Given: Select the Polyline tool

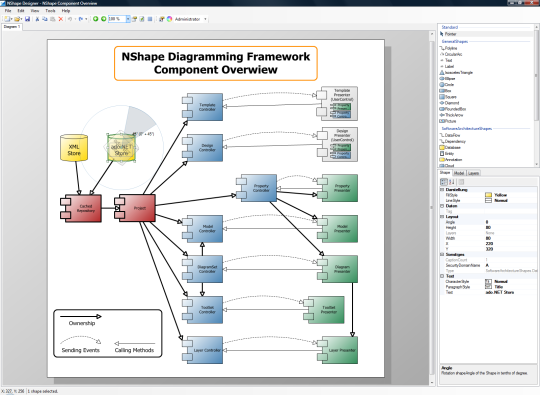Looking at the screenshot, I should (448, 48).
